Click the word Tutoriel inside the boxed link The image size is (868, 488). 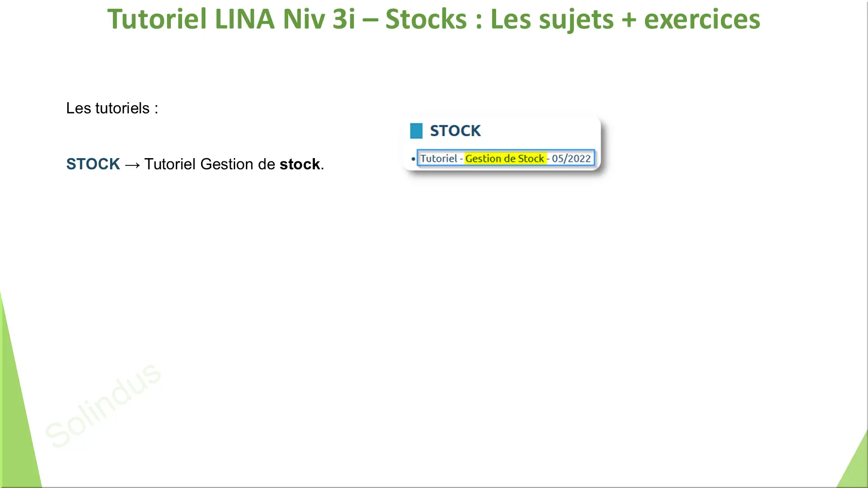[439, 158]
